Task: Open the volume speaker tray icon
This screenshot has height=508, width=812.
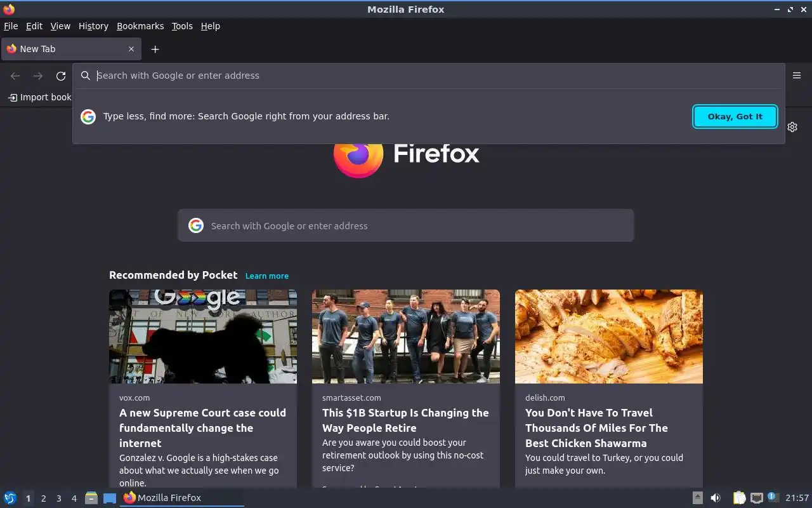Action: [x=715, y=498]
